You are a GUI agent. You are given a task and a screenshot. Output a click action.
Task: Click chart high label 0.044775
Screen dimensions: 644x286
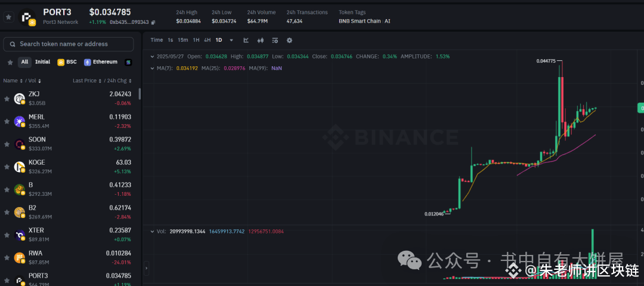click(546, 61)
